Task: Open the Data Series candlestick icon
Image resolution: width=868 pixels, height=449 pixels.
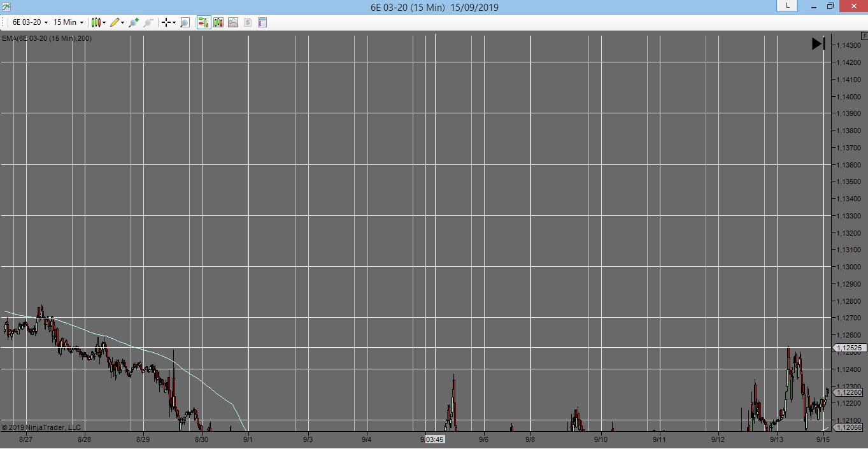Action: pyautogui.click(x=218, y=22)
